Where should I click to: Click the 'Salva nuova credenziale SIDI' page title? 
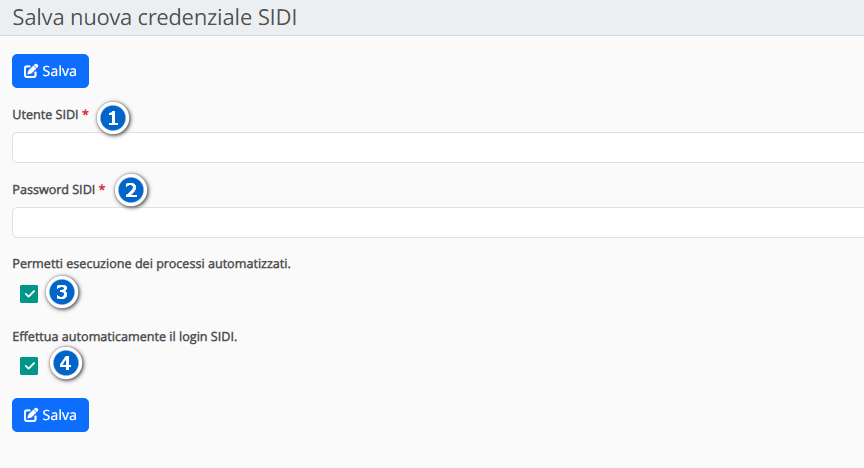point(154,18)
